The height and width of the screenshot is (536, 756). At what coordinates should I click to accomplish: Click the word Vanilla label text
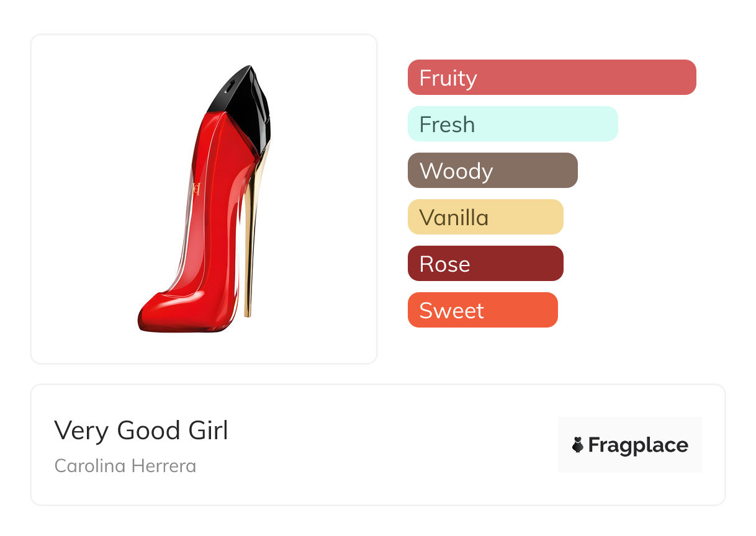tap(454, 218)
